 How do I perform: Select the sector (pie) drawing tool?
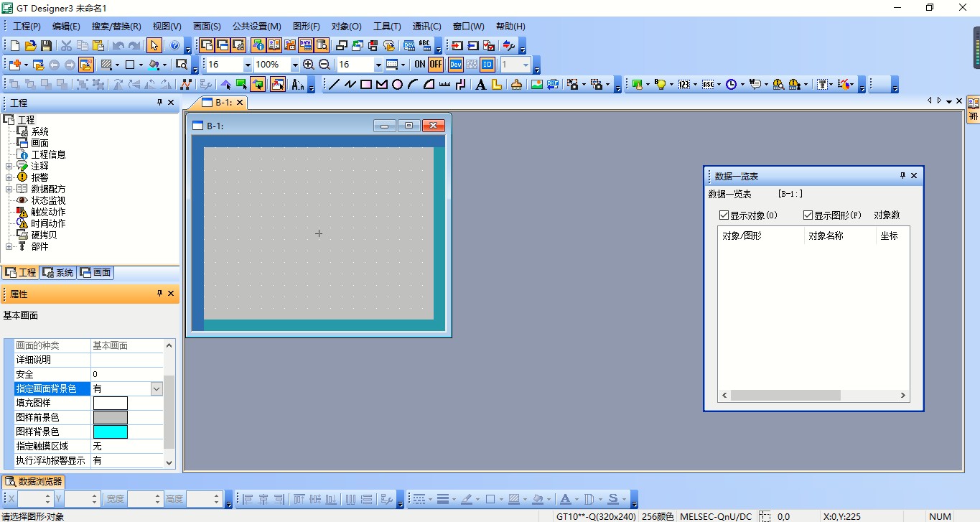pos(429,85)
